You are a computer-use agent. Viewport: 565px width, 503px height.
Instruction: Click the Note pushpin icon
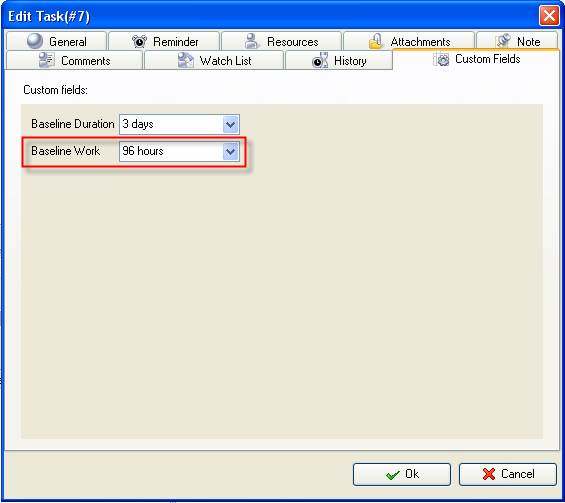click(x=502, y=41)
